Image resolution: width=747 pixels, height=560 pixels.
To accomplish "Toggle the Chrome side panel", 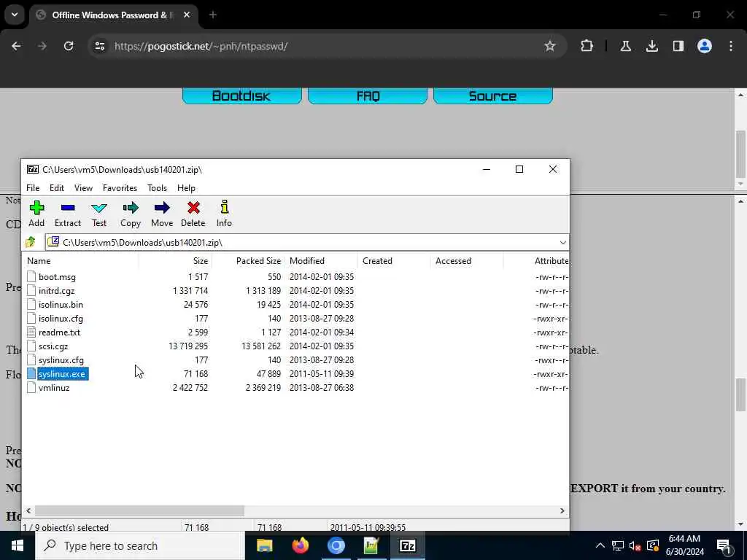I will tap(678, 46).
